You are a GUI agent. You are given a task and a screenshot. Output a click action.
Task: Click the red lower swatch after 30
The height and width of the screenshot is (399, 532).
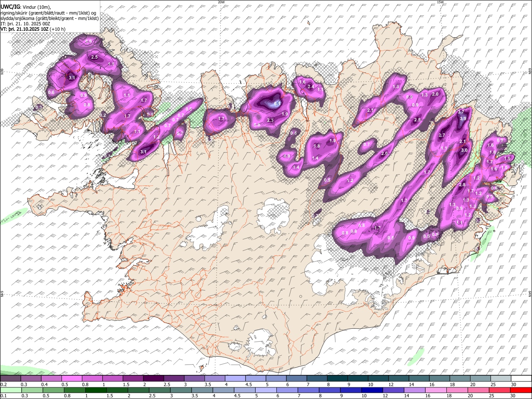(521, 390)
